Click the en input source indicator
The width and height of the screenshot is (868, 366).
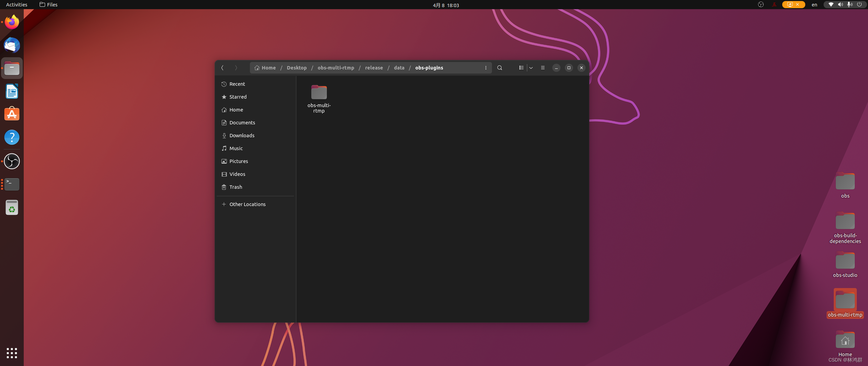click(814, 5)
